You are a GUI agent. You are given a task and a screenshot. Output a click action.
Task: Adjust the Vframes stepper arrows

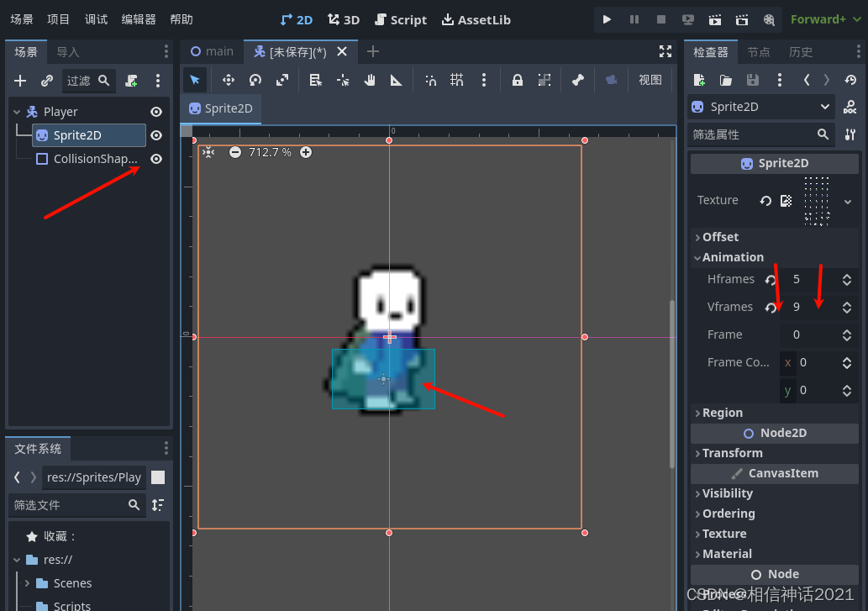(847, 307)
